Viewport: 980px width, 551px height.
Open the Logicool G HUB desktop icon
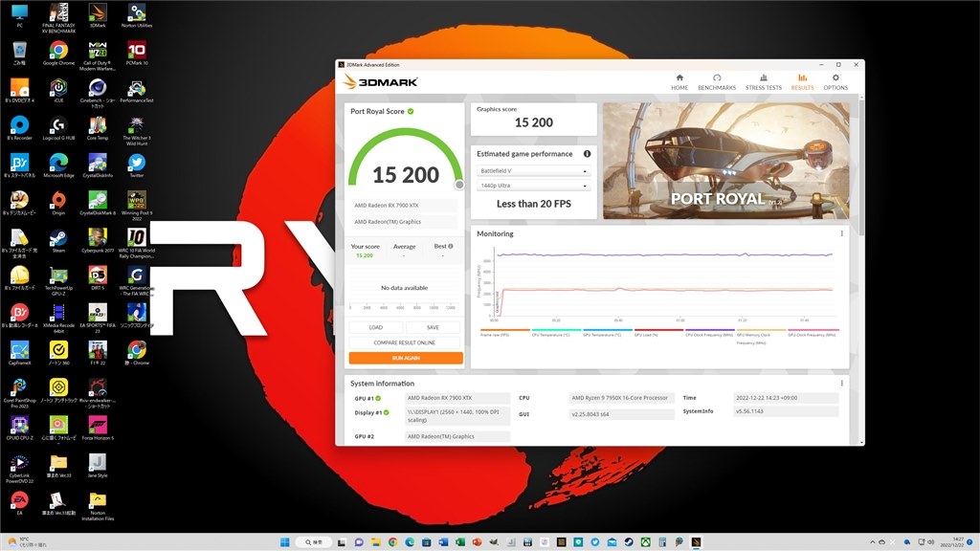click(58, 129)
